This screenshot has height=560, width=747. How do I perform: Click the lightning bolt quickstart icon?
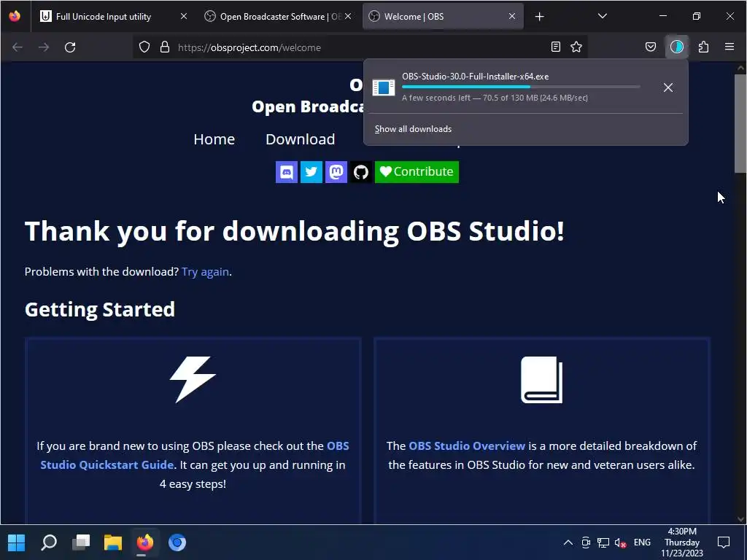click(193, 379)
